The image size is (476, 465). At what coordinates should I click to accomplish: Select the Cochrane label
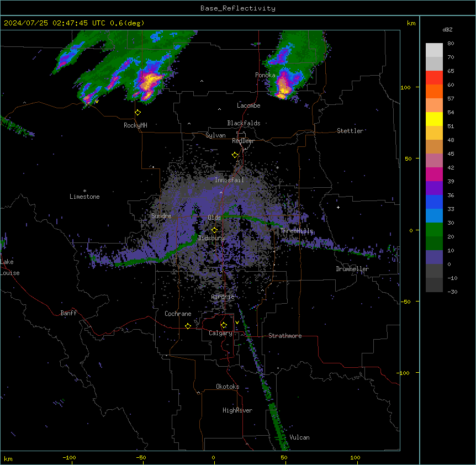tap(178, 314)
